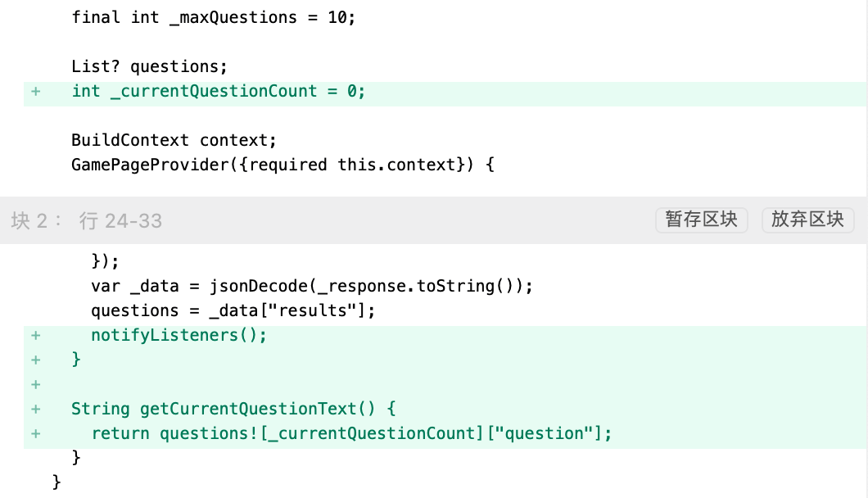
Task: Click the plus marker on the empty added line
Action: [x=35, y=384]
